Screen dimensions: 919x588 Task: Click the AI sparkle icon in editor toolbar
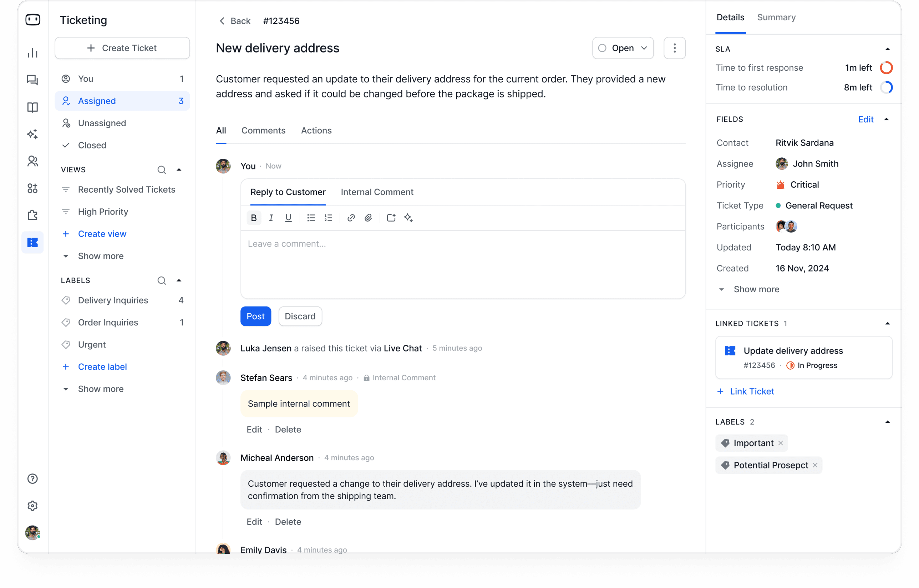point(408,218)
